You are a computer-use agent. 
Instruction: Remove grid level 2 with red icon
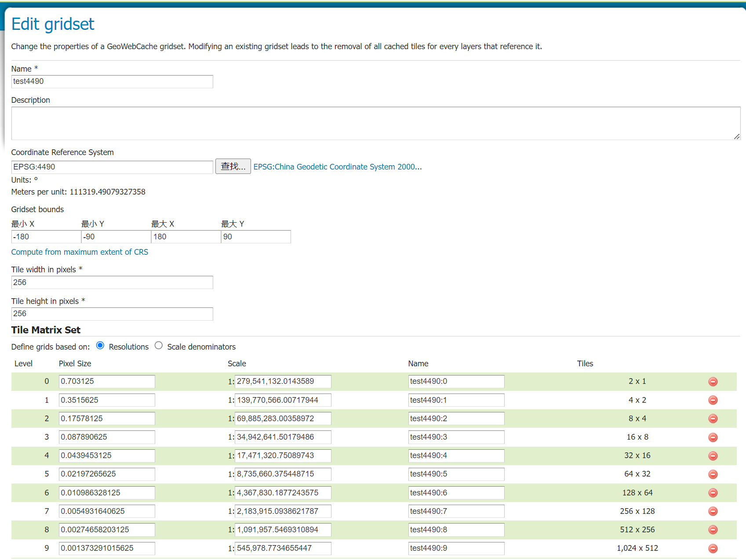[713, 419]
